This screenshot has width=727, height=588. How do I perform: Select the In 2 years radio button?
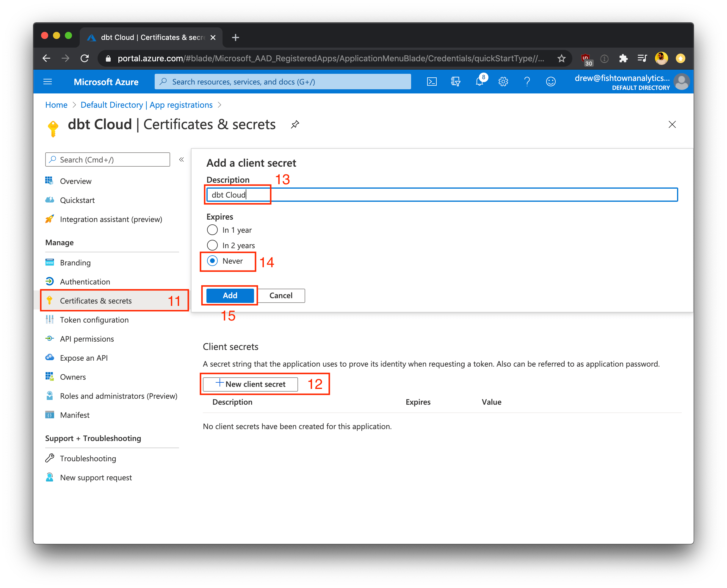point(214,245)
